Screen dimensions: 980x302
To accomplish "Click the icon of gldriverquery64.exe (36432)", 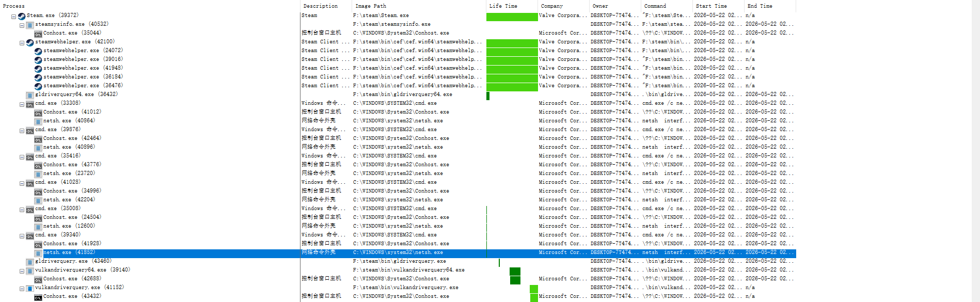I will (30, 95).
